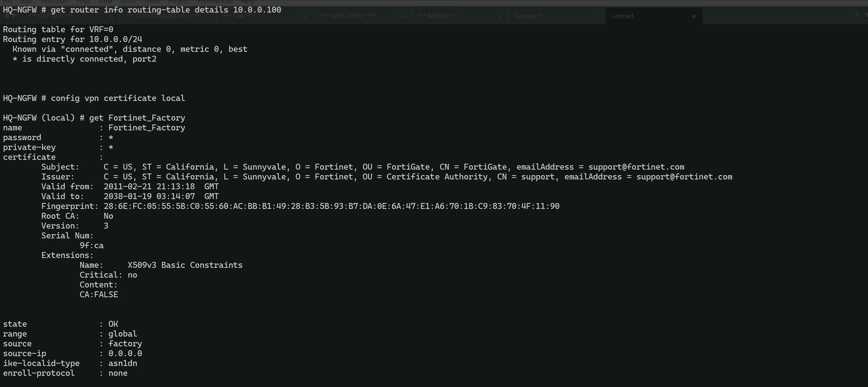
Task: Click the 'certificate' label line
Action: pos(53,157)
